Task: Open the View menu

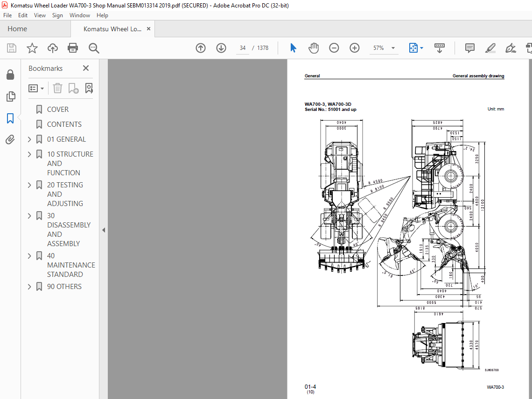Action: (40, 15)
